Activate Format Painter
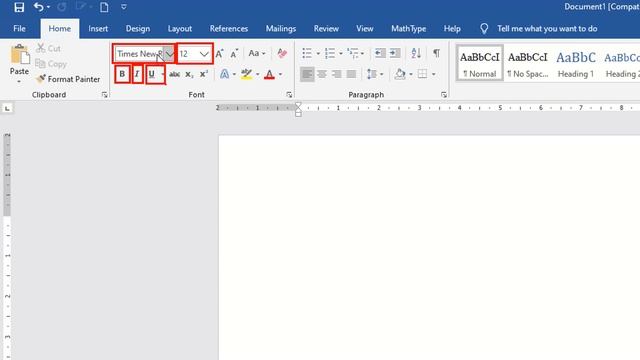The height and width of the screenshot is (360, 640). pyautogui.click(x=68, y=79)
